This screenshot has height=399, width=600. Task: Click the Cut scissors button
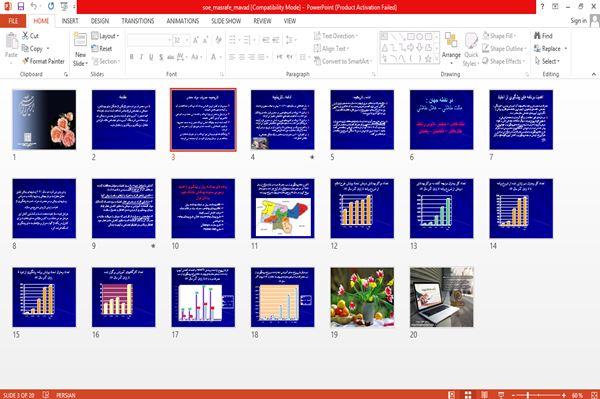point(30,36)
